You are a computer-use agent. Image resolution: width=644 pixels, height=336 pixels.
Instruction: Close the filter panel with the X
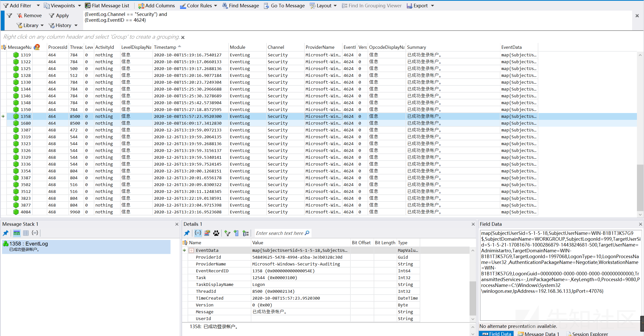point(637,16)
